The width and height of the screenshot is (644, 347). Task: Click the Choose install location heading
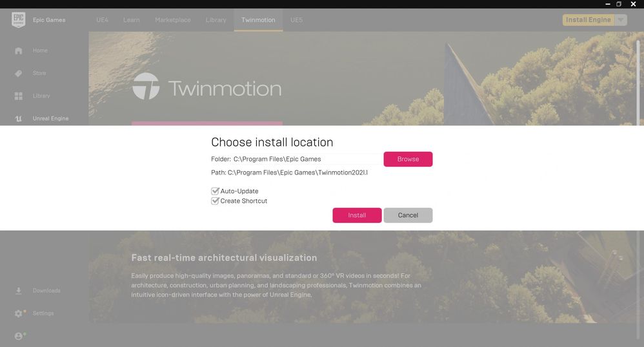272,142
